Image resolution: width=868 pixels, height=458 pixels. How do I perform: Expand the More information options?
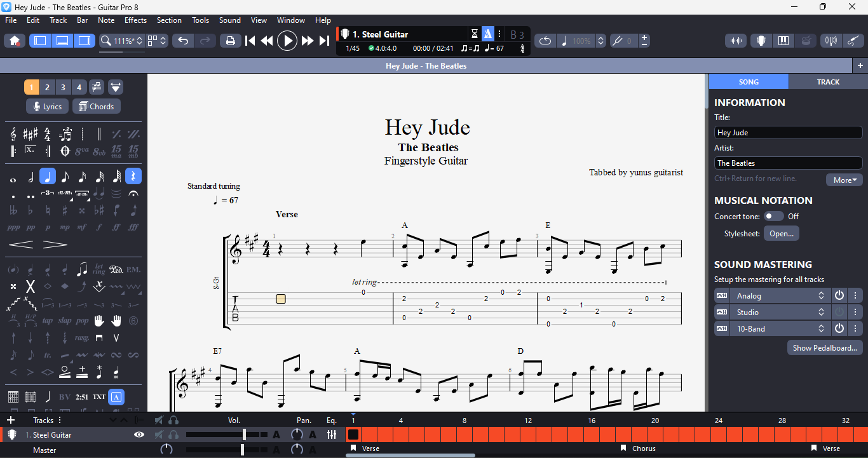click(x=844, y=180)
